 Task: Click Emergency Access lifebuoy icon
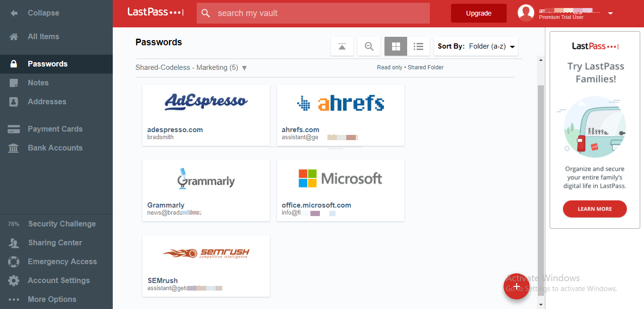coord(14,262)
